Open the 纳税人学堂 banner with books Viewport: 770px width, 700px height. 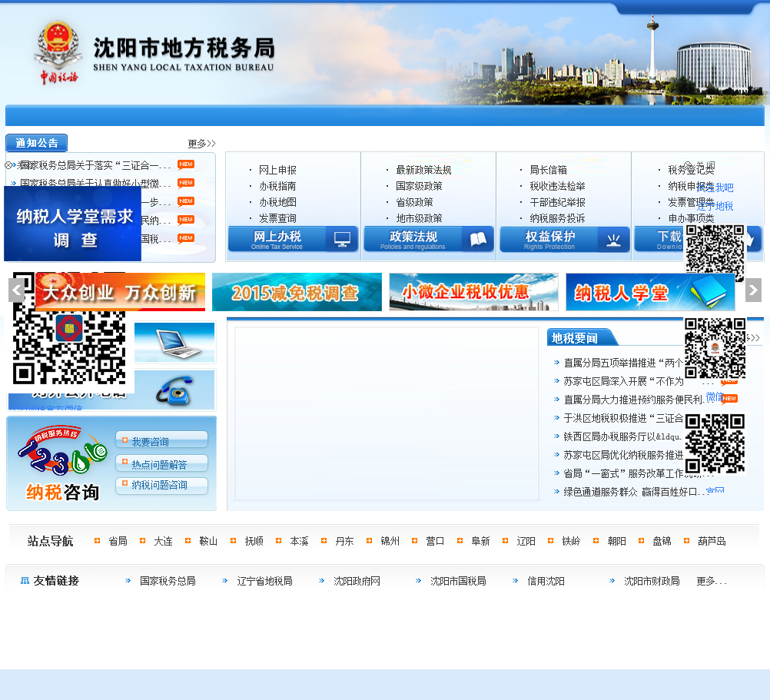650,292
